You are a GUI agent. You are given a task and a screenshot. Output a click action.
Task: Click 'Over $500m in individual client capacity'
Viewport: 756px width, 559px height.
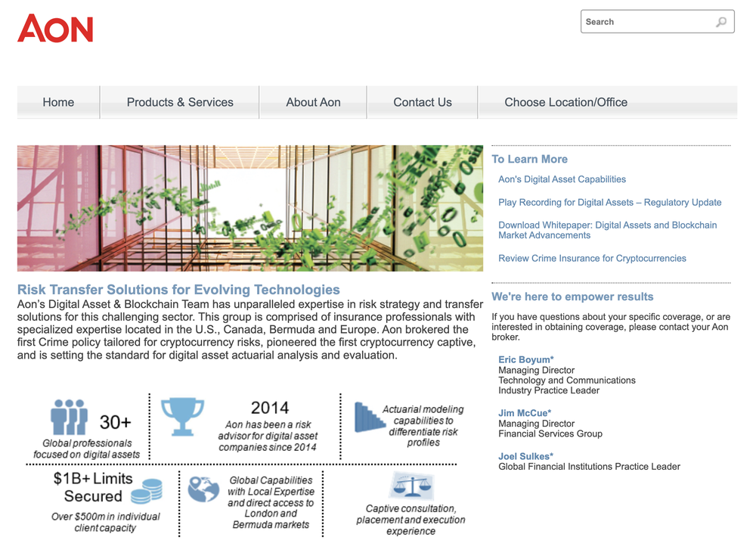(106, 523)
